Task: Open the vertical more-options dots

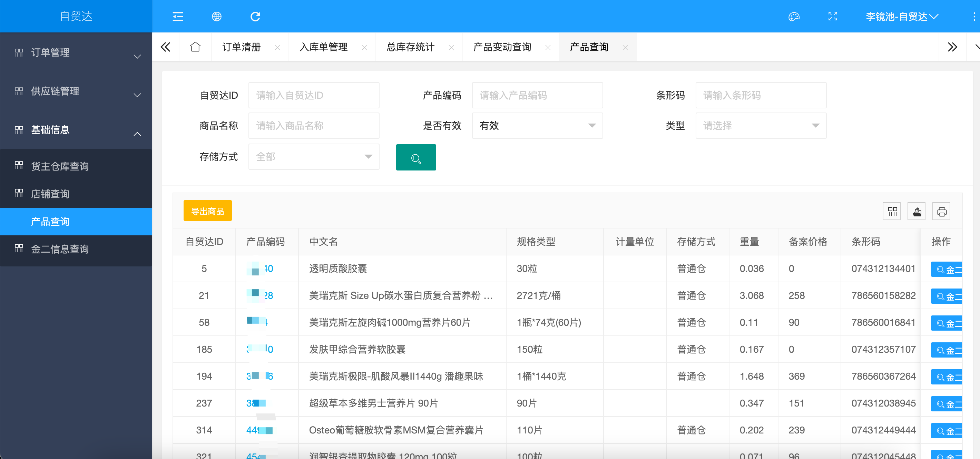Action: tap(974, 16)
